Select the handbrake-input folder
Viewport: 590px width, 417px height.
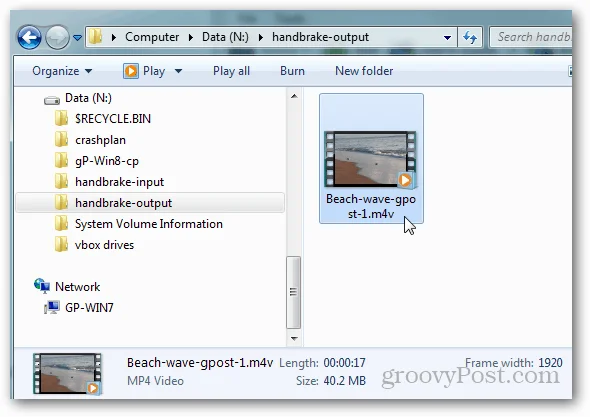pos(120,182)
